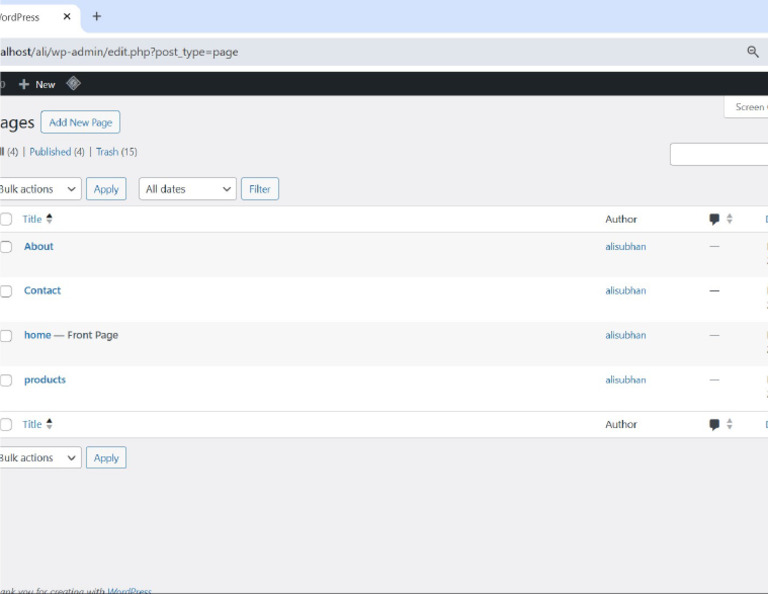The height and width of the screenshot is (594, 768).
Task: Click the comments bubble icon in table footer
Action: (714, 425)
